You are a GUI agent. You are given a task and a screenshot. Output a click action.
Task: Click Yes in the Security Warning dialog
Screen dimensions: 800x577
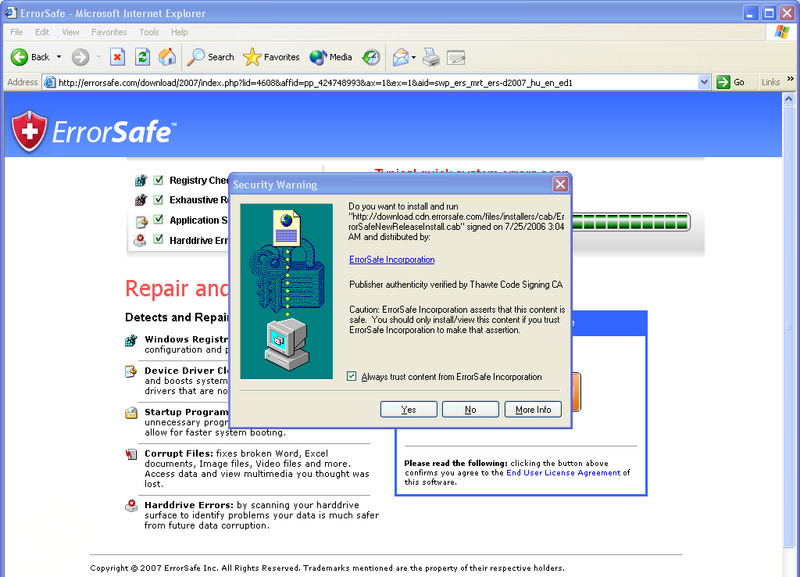point(409,410)
